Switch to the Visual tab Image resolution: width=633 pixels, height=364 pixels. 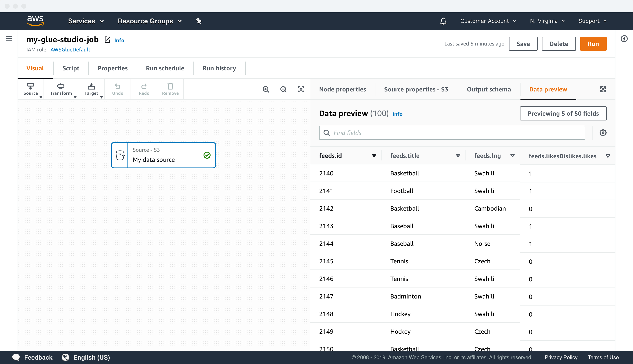(35, 68)
